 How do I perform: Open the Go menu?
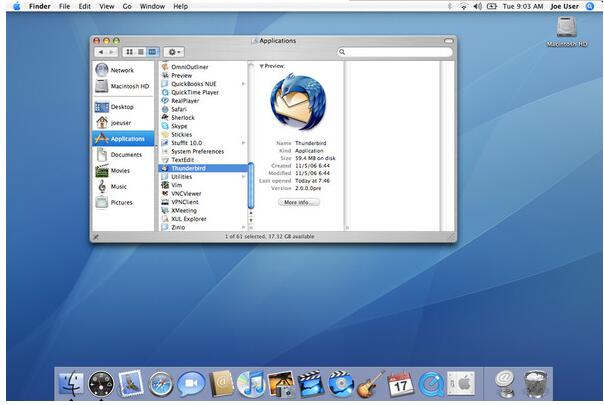coord(126,6)
